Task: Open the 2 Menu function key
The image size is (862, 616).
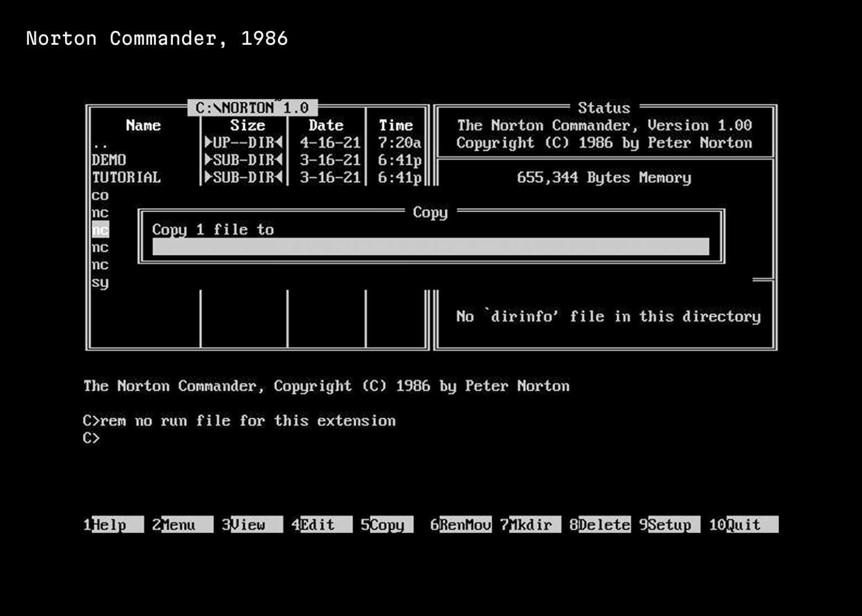Action: [182, 524]
